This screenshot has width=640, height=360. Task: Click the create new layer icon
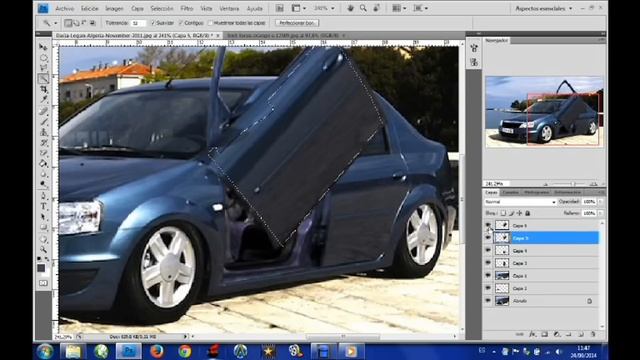coord(581,334)
